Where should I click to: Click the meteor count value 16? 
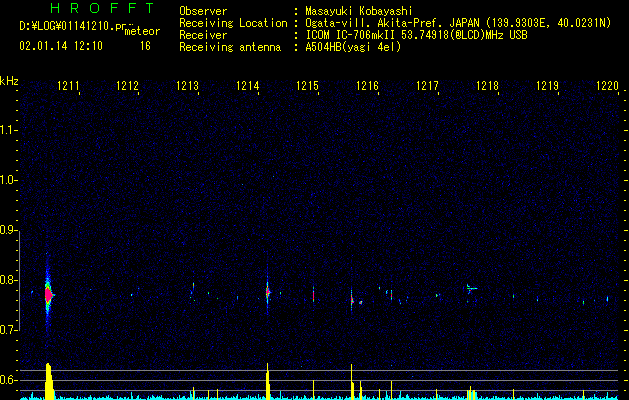point(145,46)
